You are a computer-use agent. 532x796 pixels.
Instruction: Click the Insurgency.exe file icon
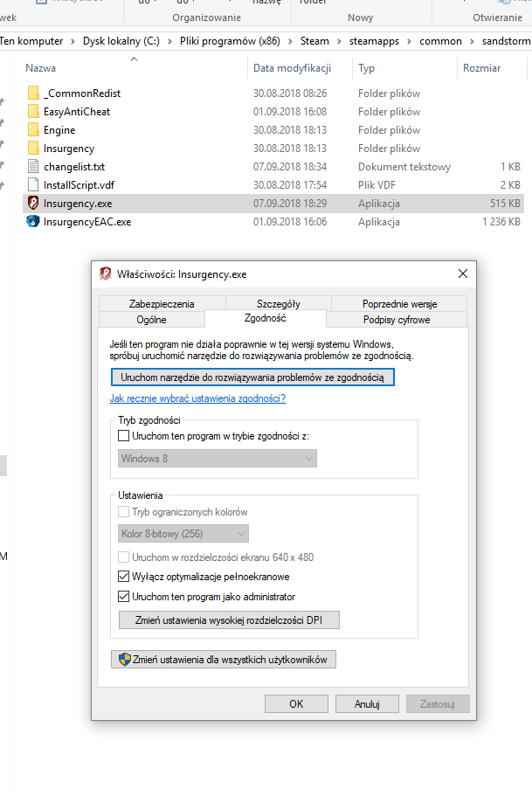(x=32, y=204)
